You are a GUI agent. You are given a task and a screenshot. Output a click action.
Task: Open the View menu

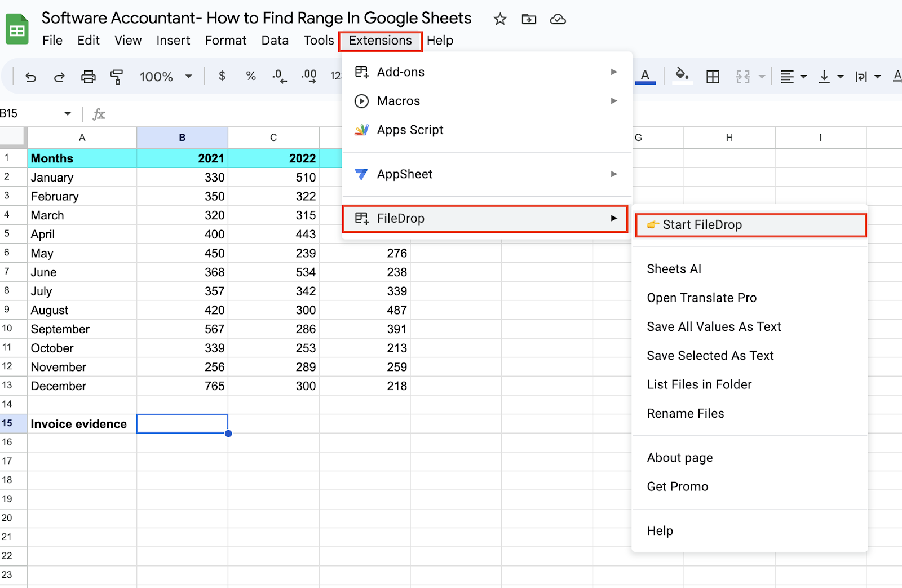(128, 41)
